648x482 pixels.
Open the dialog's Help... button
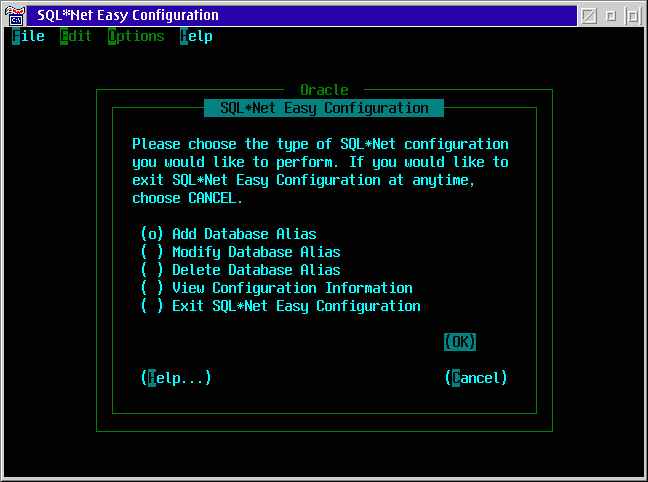tap(176, 378)
